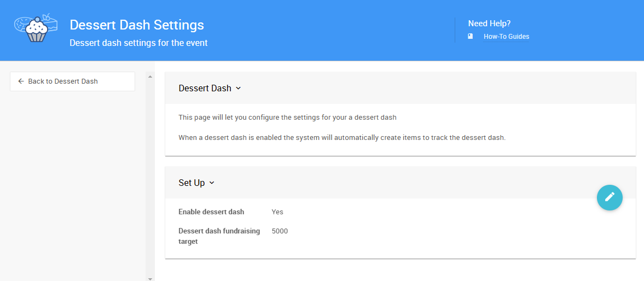
Task: Click the sidebar scrollbar down arrow
Action: (150, 278)
